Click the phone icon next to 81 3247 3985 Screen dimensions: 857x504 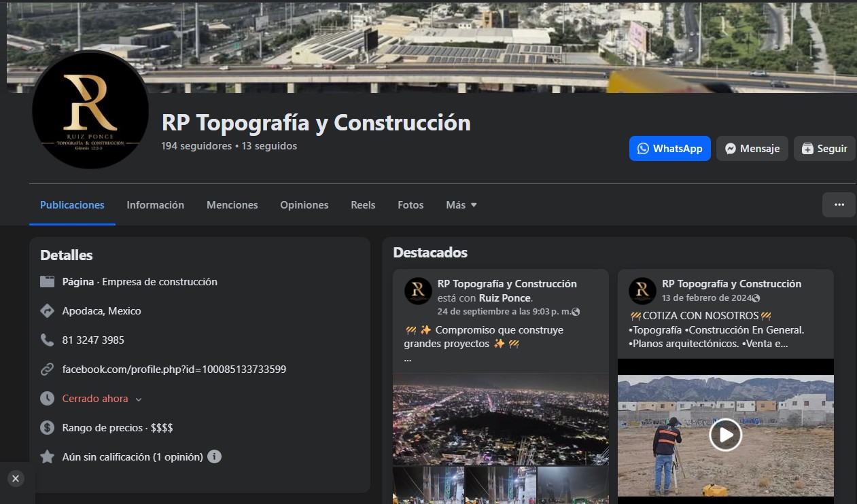coord(47,340)
